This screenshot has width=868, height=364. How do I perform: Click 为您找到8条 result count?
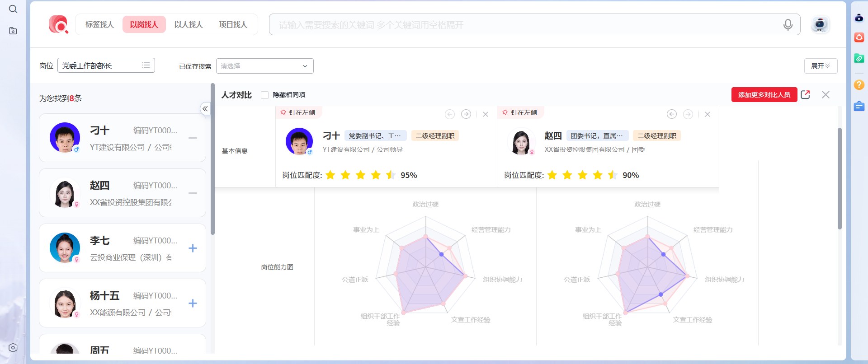coord(61,98)
